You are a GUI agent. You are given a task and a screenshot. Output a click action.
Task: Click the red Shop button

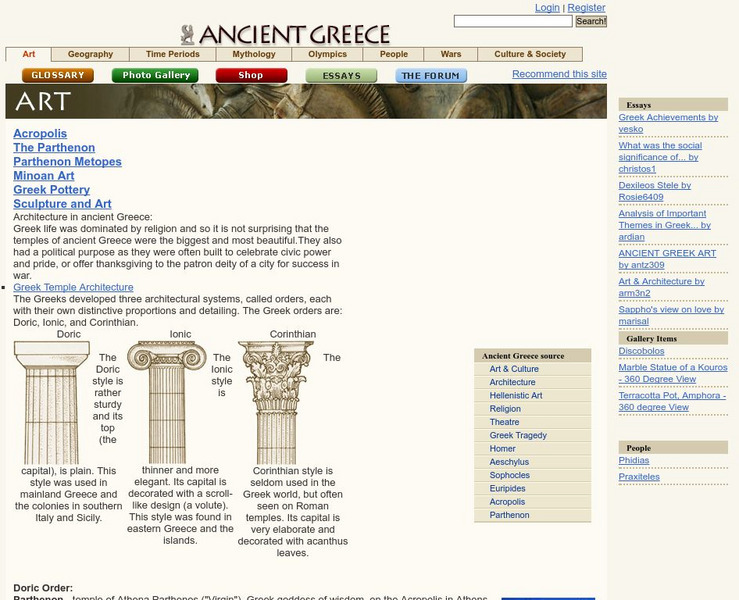coord(251,75)
